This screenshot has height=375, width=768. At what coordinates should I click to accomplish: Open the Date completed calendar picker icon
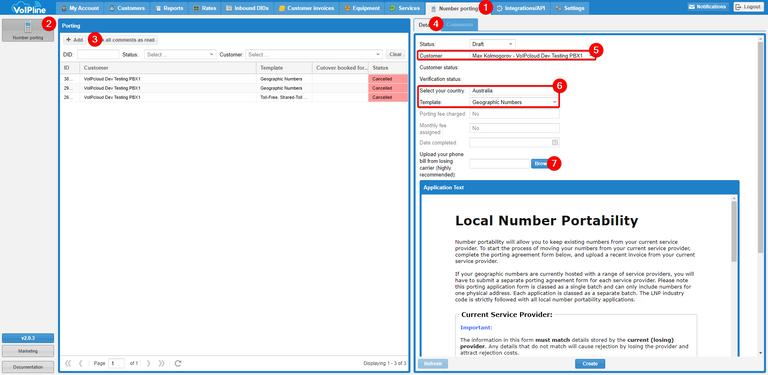tap(555, 142)
